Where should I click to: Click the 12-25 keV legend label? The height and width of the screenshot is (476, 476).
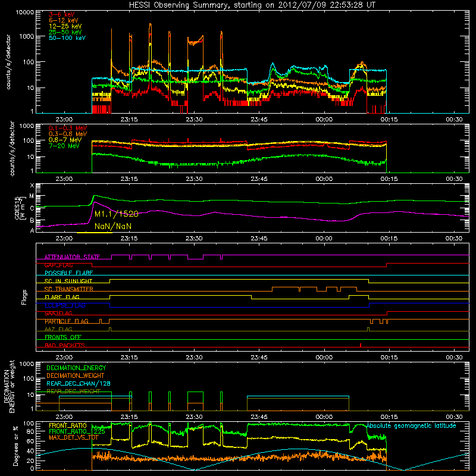(x=65, y=26)
